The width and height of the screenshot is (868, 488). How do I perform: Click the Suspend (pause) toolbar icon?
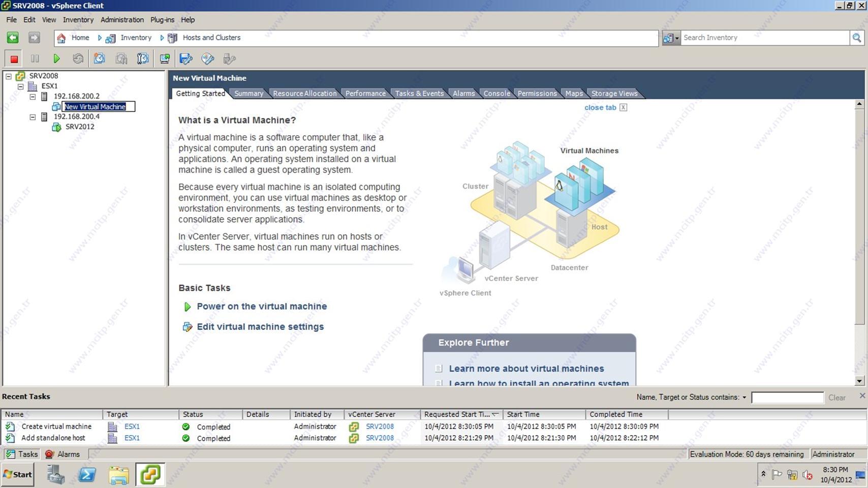35,59
